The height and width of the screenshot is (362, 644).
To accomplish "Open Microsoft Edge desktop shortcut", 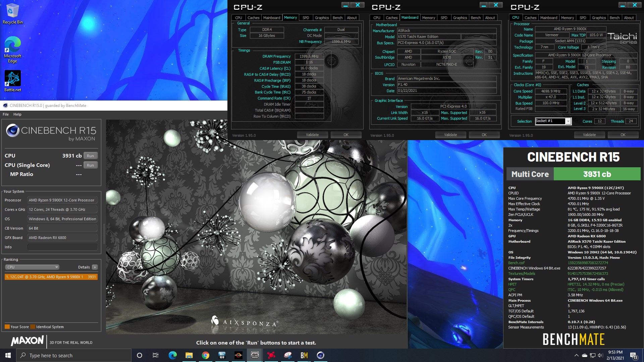I will point(12,50).
